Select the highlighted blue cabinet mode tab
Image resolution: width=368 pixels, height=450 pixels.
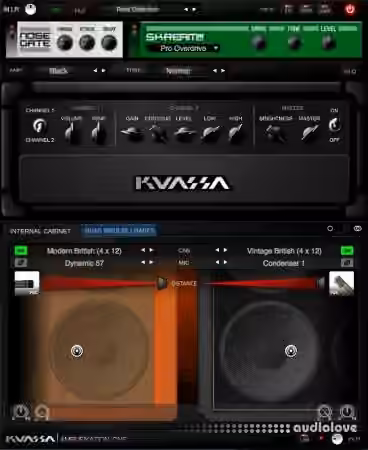pos(120,230)
